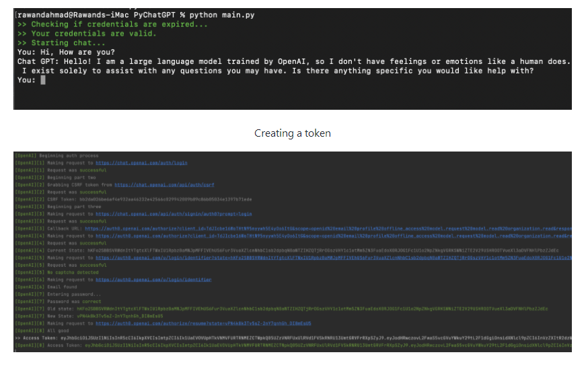The width and height of the screenshot is (588, 365).
Task: Click the 'Old state:' value line
Action: pyautogui.click(x=282, y=309)
